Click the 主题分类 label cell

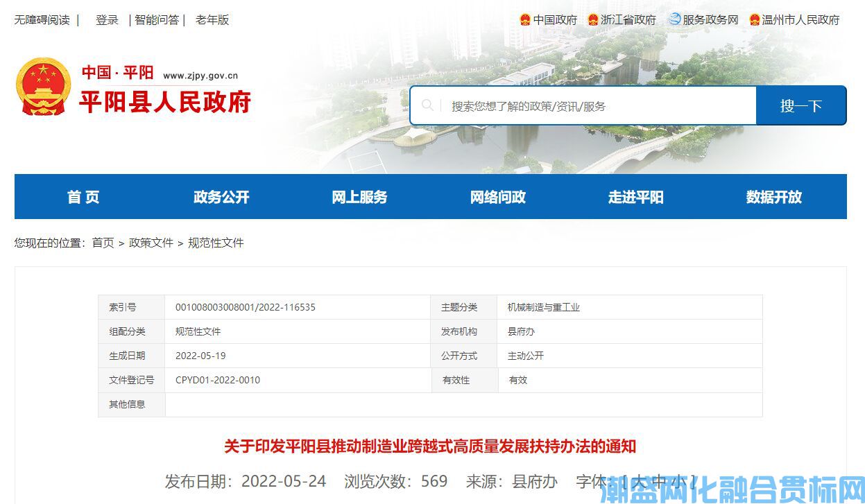464,307
